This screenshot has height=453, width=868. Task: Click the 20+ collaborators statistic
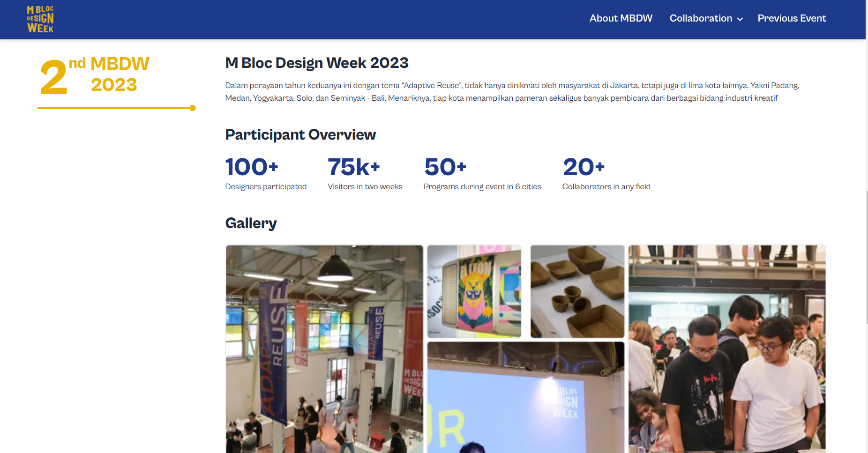[x=584, y=167]
